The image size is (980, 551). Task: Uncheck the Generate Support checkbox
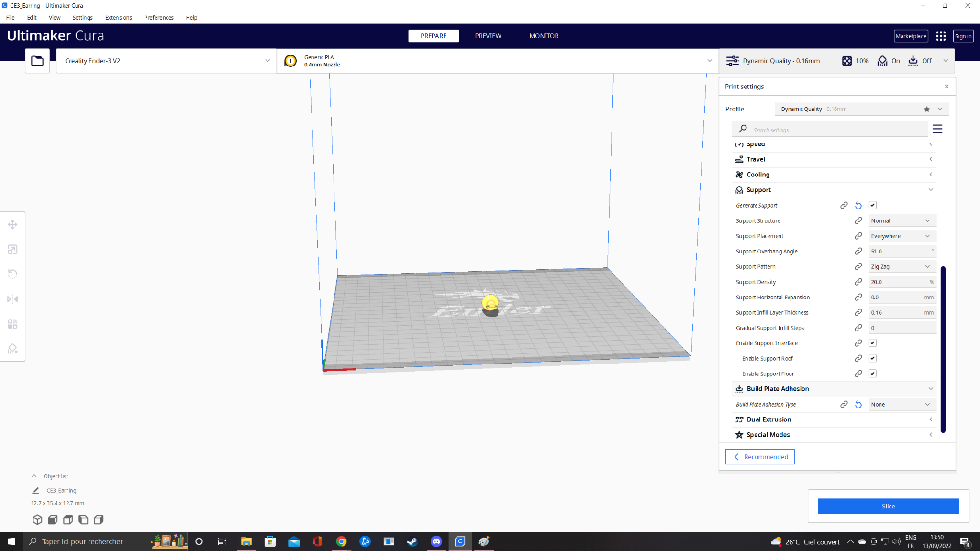click(x=872, y=205)
